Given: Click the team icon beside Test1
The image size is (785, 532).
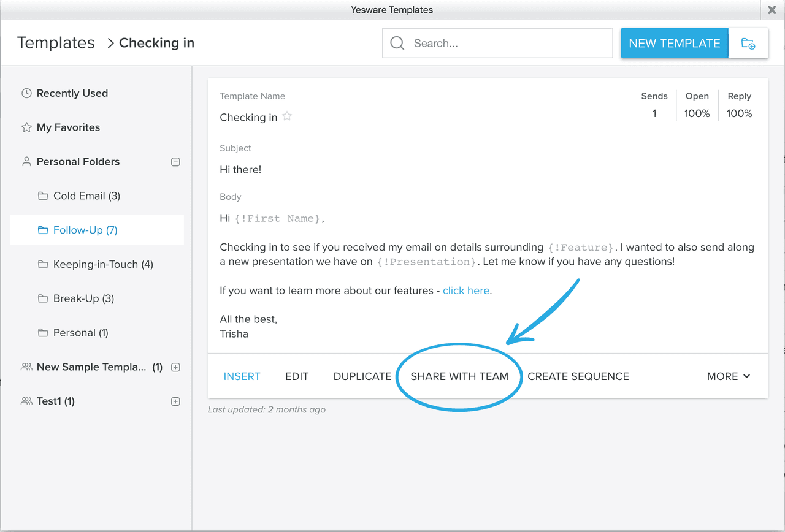Looking at the screenshot, I should (x=26, y=401).
